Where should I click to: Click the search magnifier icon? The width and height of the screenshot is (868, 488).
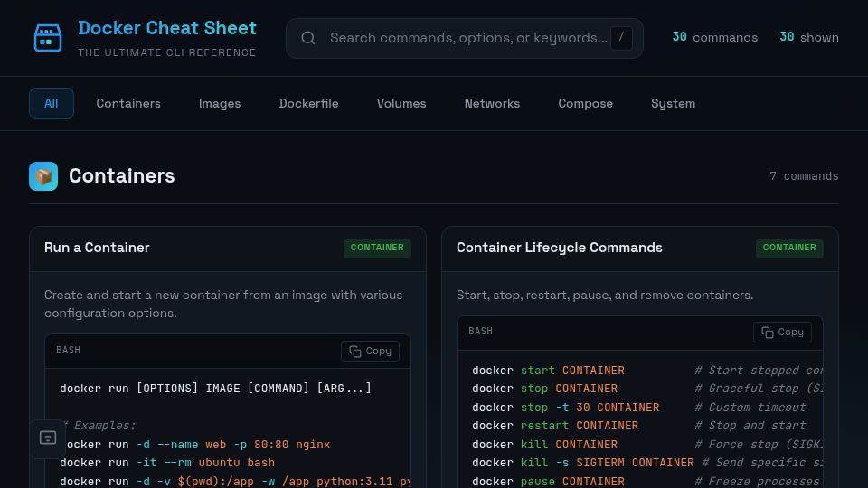[308, 38]
